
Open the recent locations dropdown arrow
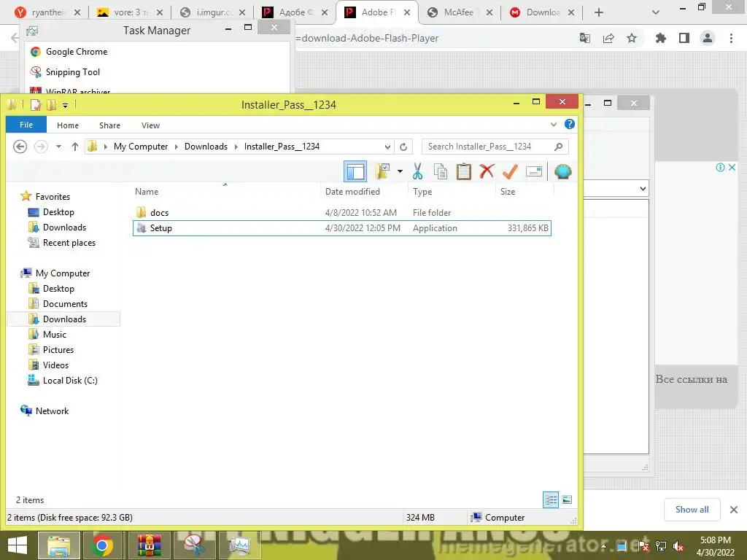[58, 147]
